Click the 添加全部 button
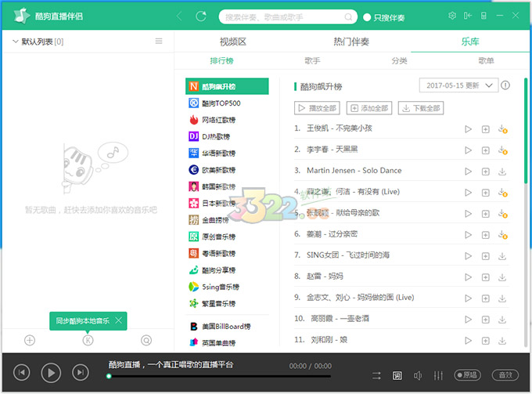 [369, 108]
